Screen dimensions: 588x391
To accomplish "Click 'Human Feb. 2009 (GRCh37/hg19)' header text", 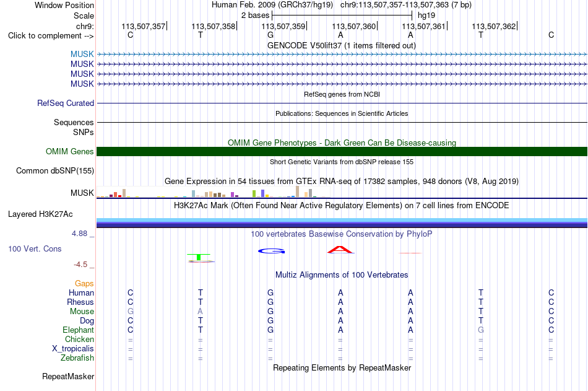I will [x=272, y=5].
